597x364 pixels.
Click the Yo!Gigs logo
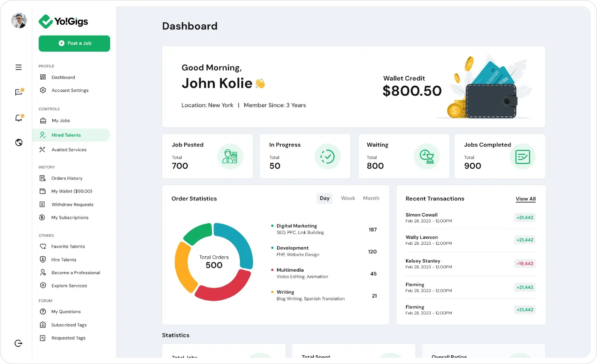click(63, 21)
